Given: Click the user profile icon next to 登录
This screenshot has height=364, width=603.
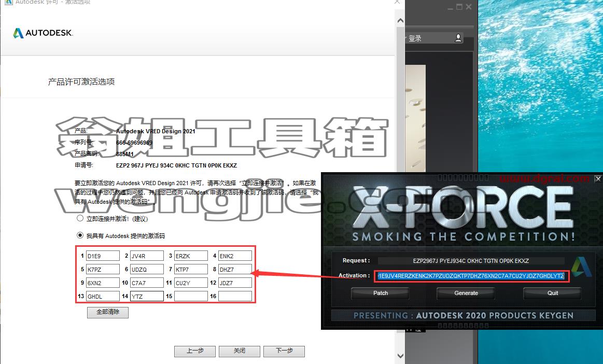Looking at the screenshot, I should (x=458, y=38).
